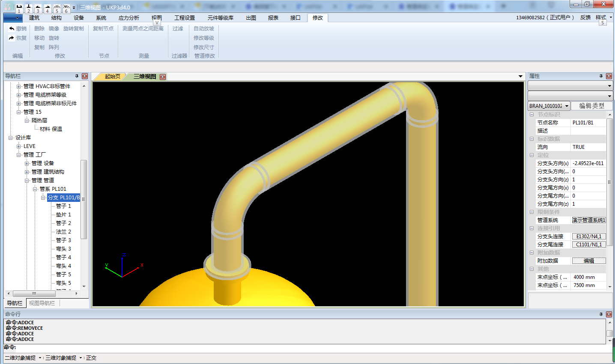Click the 编辑 button for 附加数据
The width and height of the screenshot is (615, 364).
click(589, 261)
